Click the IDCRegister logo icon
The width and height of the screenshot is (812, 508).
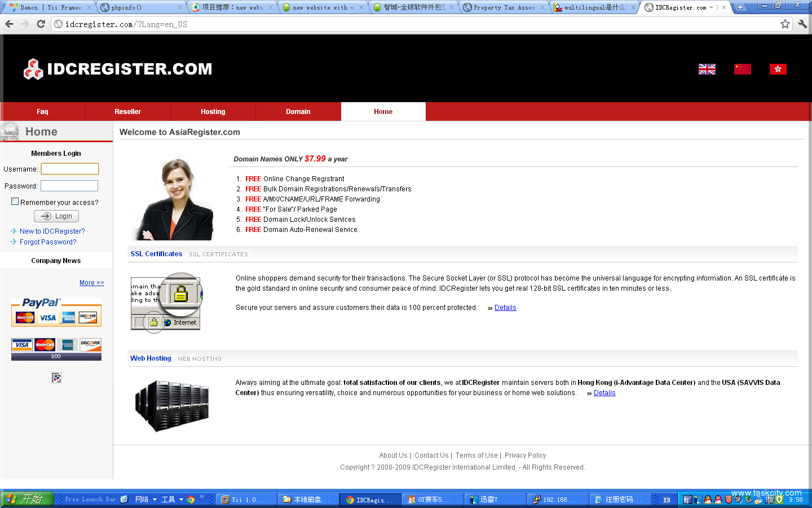point(33,69)
